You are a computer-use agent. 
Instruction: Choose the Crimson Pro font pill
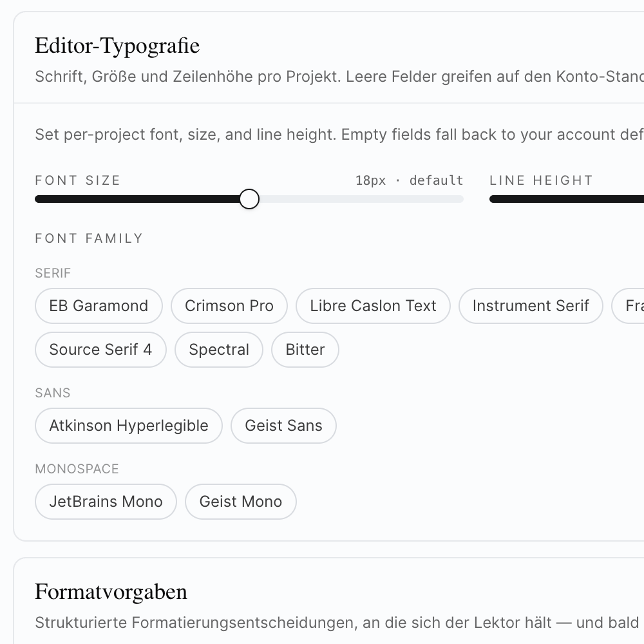coord(229,306)
